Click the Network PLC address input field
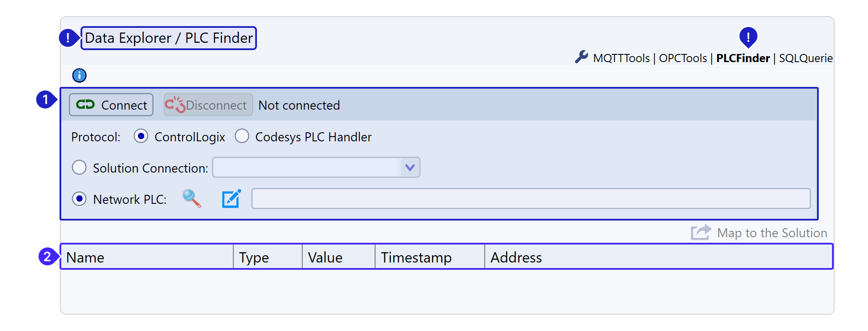 coord(531,199)
